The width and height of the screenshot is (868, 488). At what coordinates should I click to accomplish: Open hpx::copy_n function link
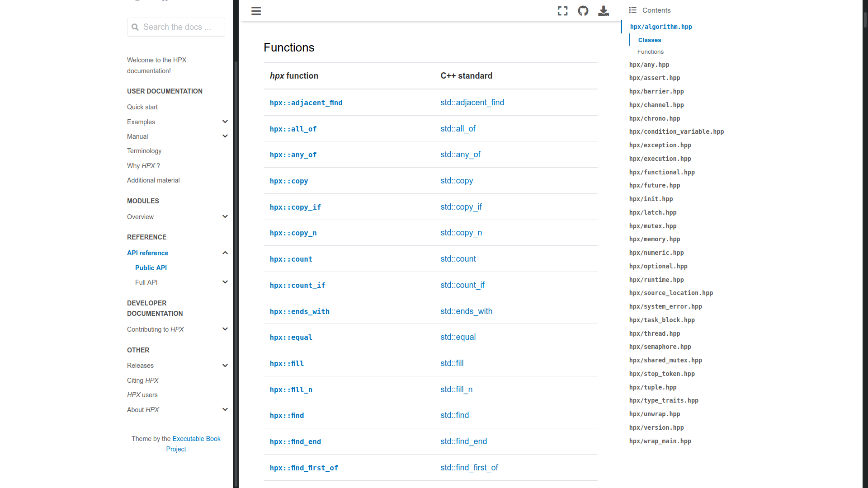(x=293, y=233)
